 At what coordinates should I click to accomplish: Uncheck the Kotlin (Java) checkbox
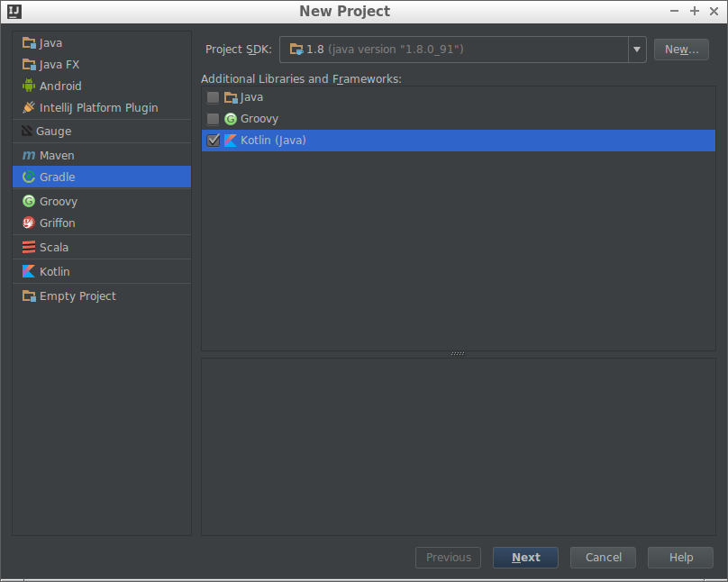pyautogui.click(x=213, y=141)
